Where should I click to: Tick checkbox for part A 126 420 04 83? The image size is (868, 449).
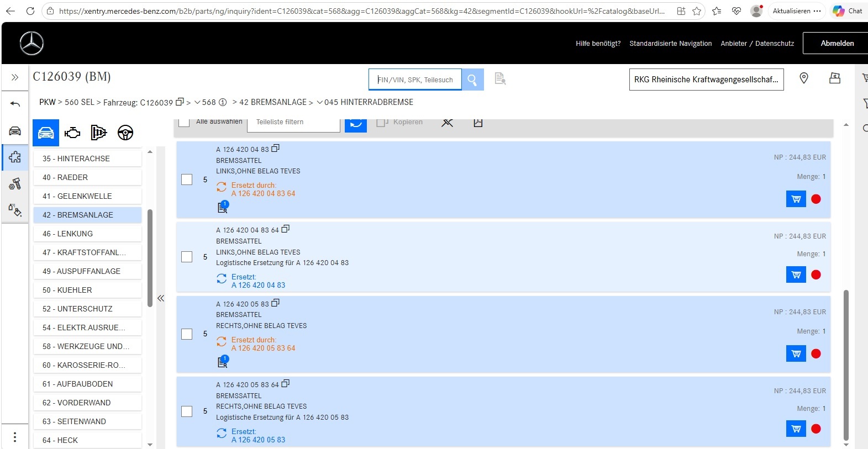pos(187,179)
